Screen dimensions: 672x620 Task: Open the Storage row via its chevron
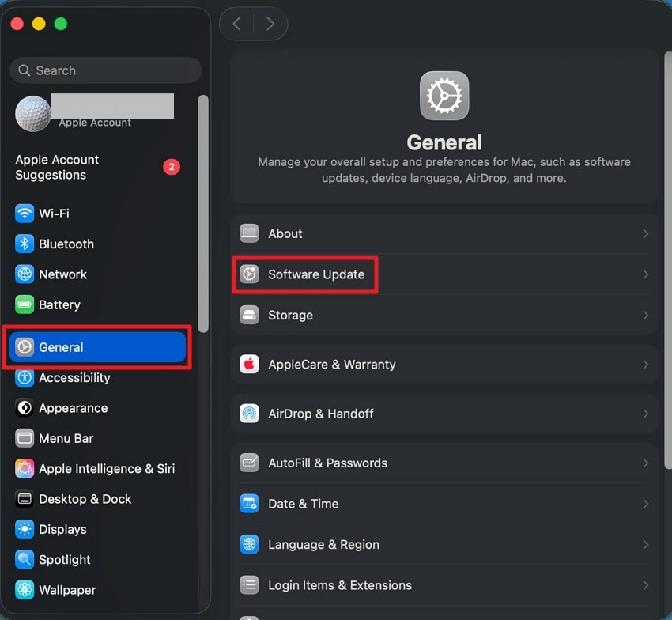[647, 315]
